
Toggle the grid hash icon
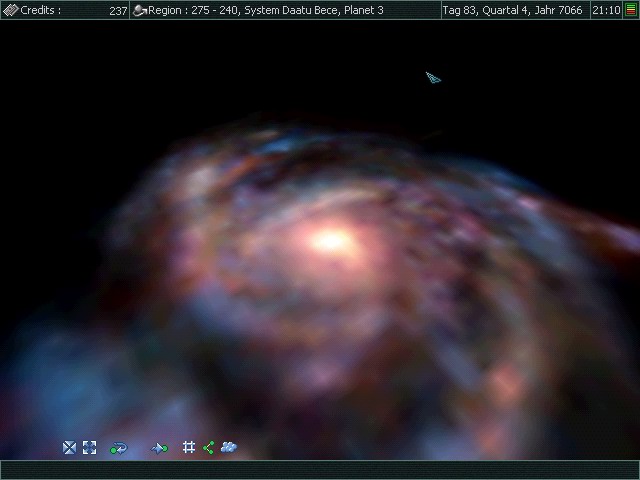pyautogui.click(x=188, y=448)
